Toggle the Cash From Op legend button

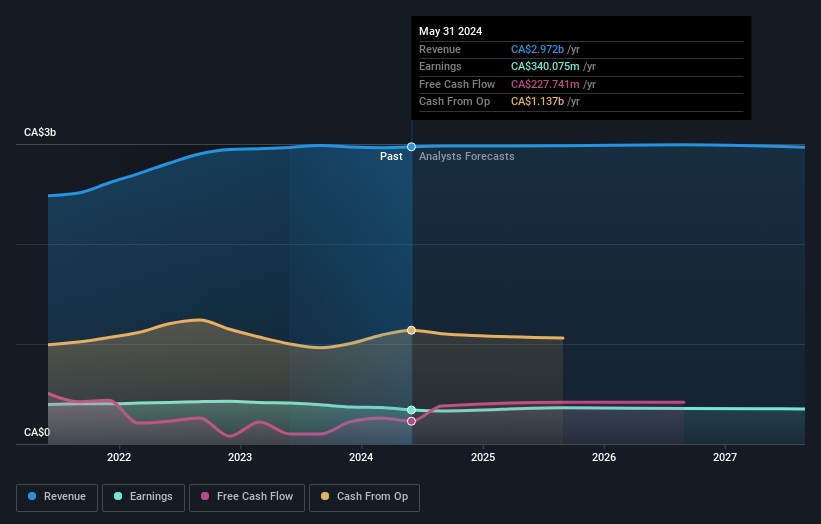tap(364, 497)
